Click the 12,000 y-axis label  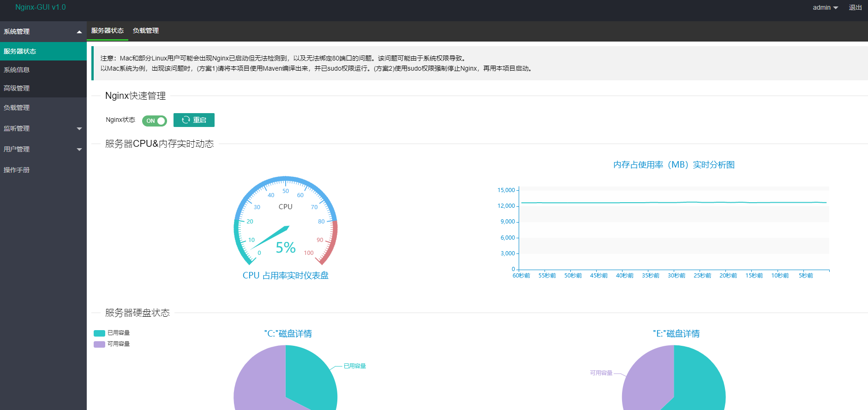[x=506, y=206]
